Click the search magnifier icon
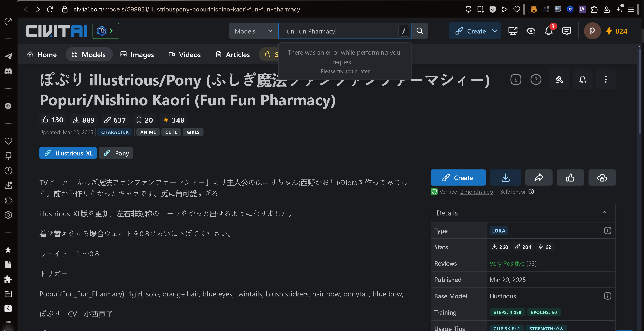Screen dimensions: 644x331 click(x=420, y=31)
